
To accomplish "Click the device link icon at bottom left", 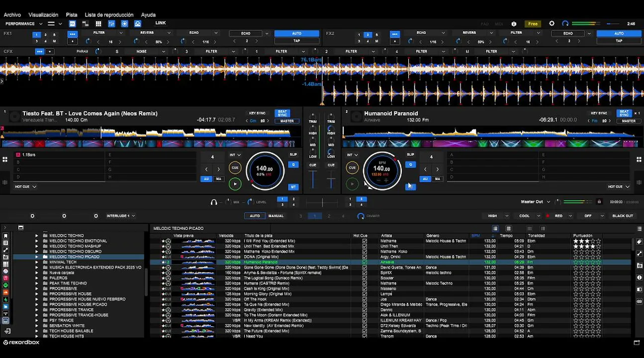I will pyautogui.click(x=7, y=331).
